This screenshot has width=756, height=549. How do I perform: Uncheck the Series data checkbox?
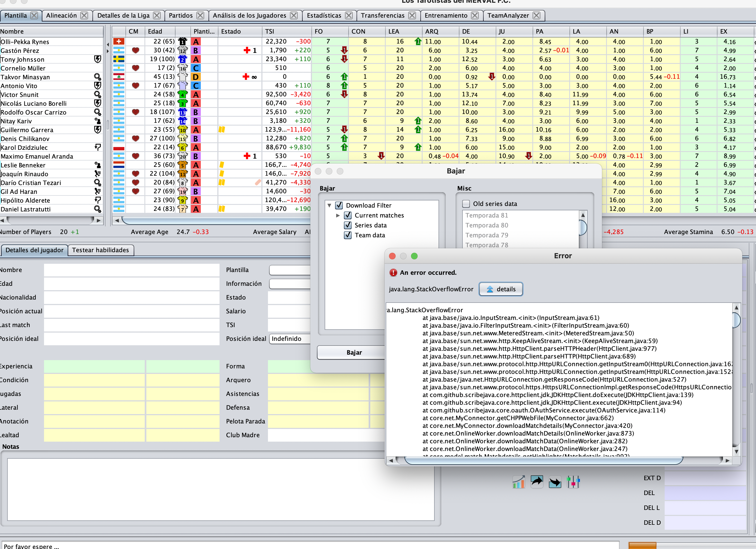pyautogui.click(x=348, y=225)
